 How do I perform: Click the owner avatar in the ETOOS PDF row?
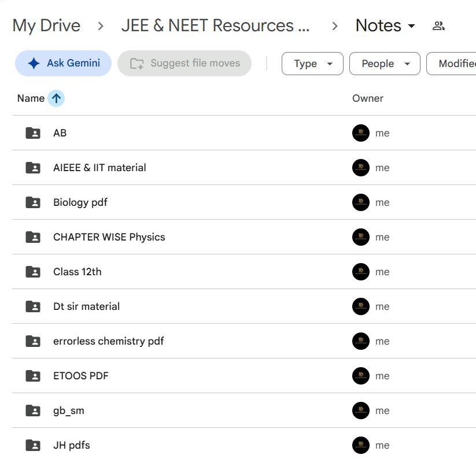pos(361,376)
